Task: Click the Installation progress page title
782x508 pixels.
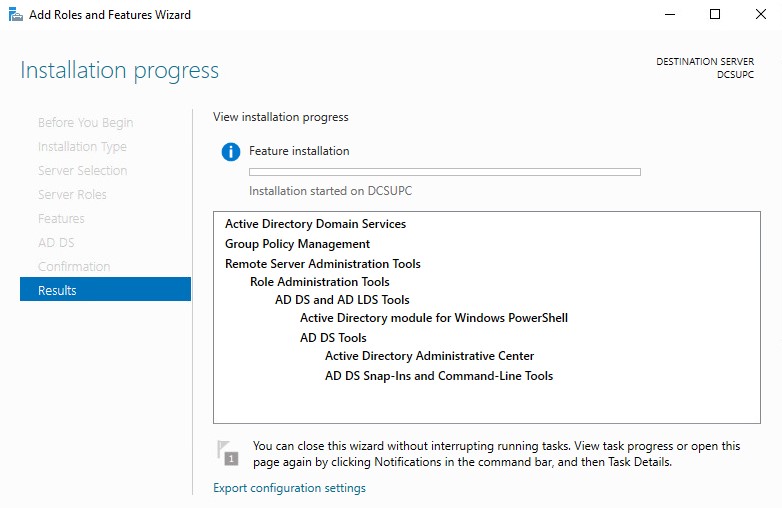Action: (119, 70)
